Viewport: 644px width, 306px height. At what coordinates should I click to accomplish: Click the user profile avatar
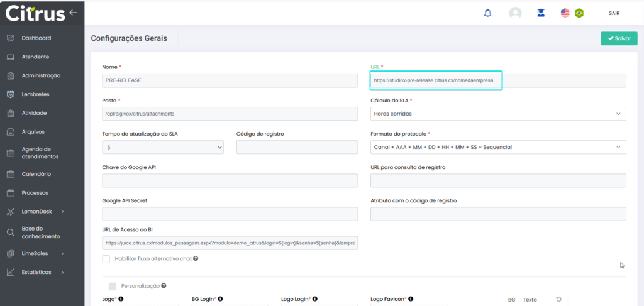tap(516, 13)
